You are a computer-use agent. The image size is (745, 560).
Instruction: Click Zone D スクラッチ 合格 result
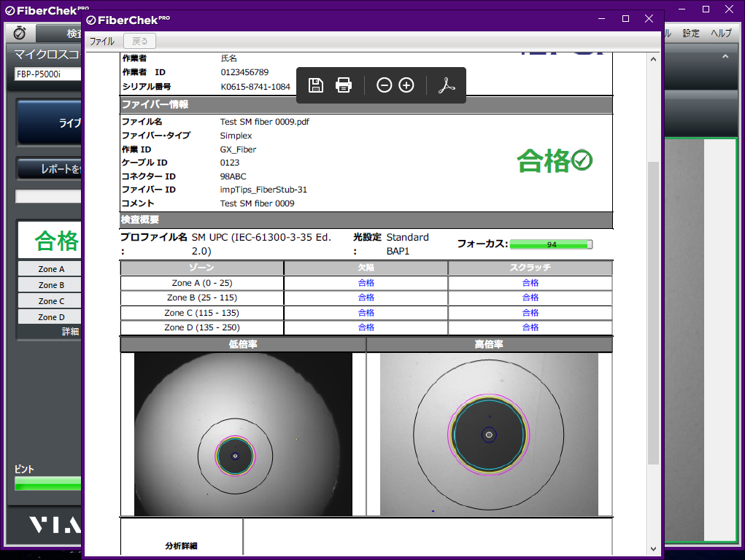pyautogui.click(x=530, y=327)
